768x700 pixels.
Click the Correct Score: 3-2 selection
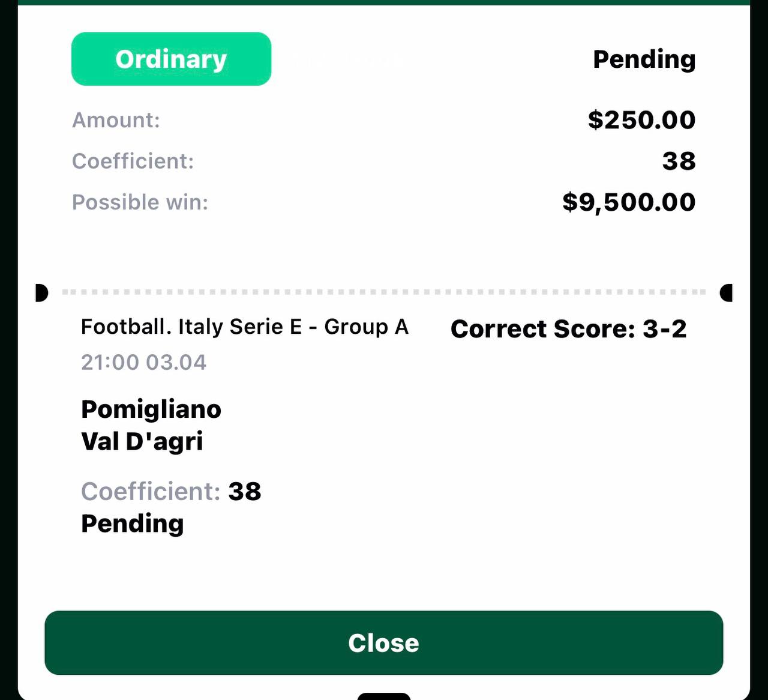568,329
